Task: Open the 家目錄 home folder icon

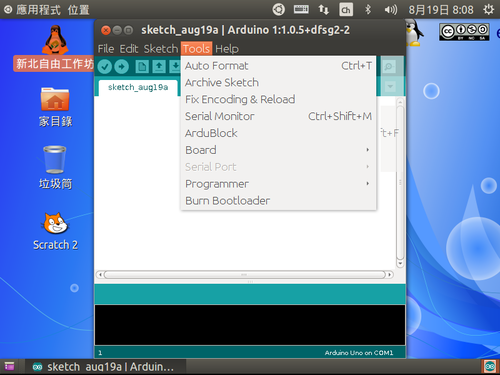Action: 55,107
